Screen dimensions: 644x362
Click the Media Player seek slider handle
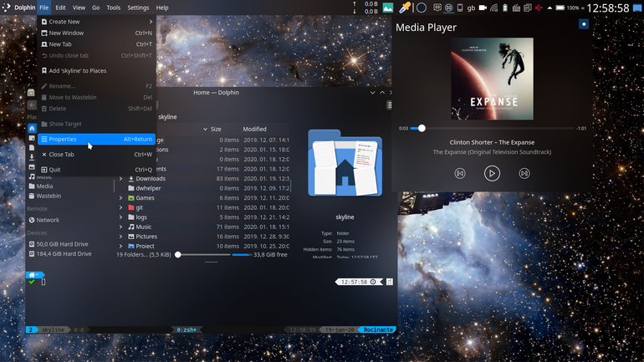(422, 129)
